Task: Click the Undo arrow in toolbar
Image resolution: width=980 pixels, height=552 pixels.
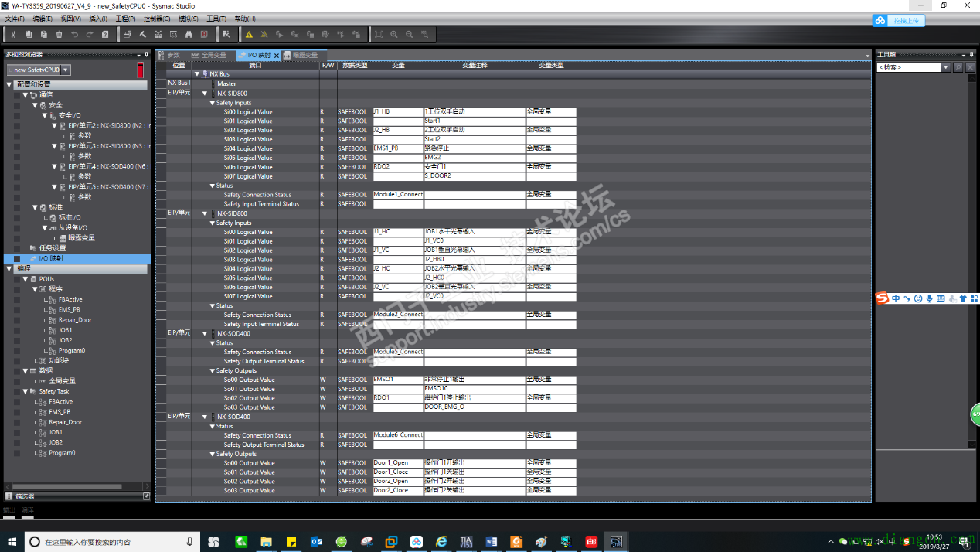Action: tap(74, 34)
